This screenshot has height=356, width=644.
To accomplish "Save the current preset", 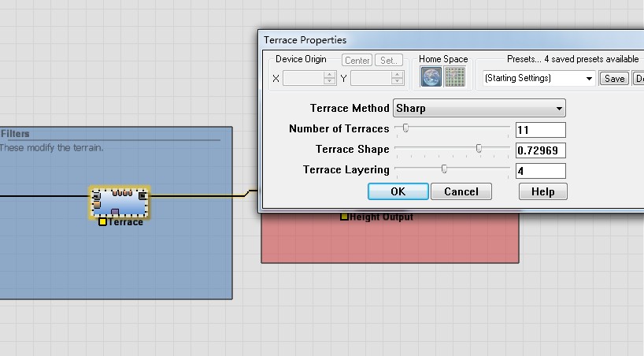I will (614, 78).
